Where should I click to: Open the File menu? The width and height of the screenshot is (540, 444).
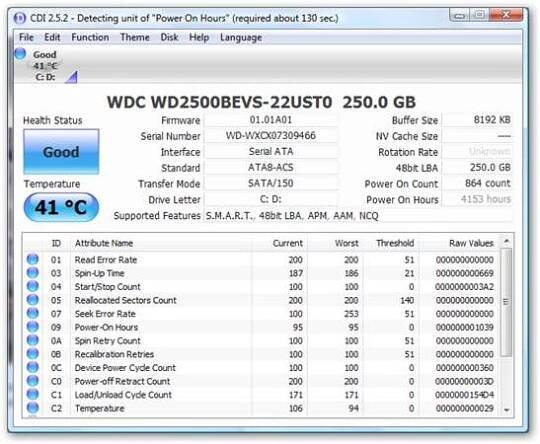click(26, 37)
